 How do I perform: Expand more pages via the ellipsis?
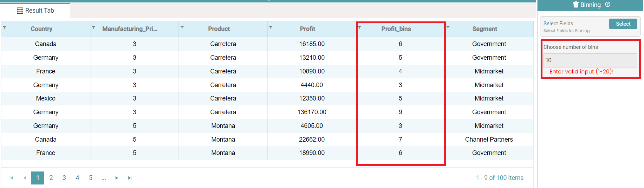[104, 178]
